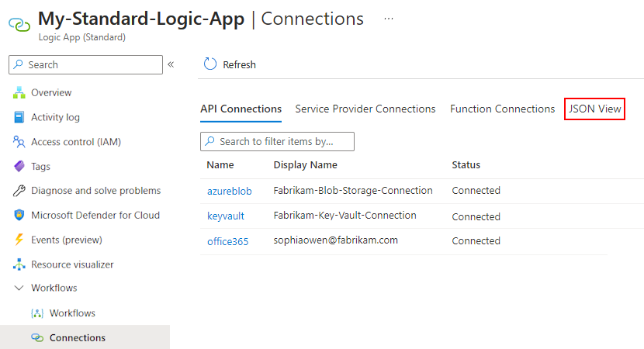Click the Connected status for azureblob
Image resolution: width=644 pixels, height=349 pixels.
(476, 191)
